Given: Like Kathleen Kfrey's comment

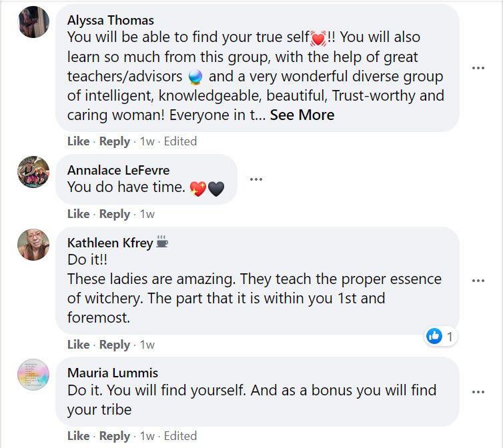Looking at the screenshot, I should pos(78,345).
